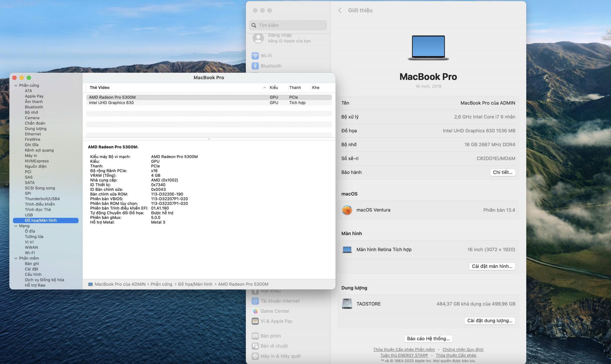Open Ví & Apple Pay icon in sidebar

pos(255,321)
